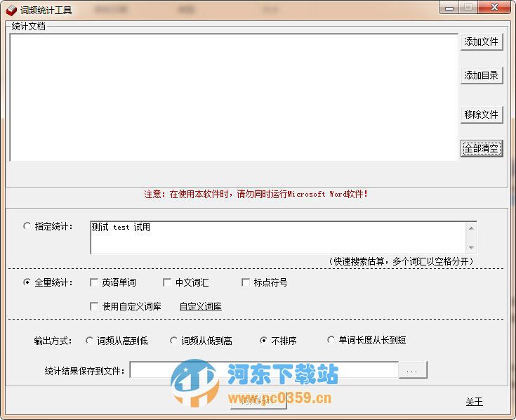Click the 统计结果保存到文件 path field

[264, 370]
